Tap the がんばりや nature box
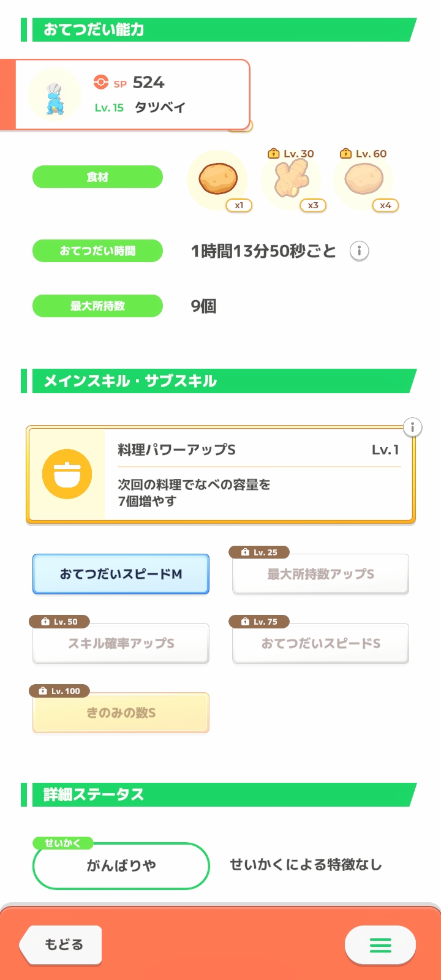 click(121, 865)
